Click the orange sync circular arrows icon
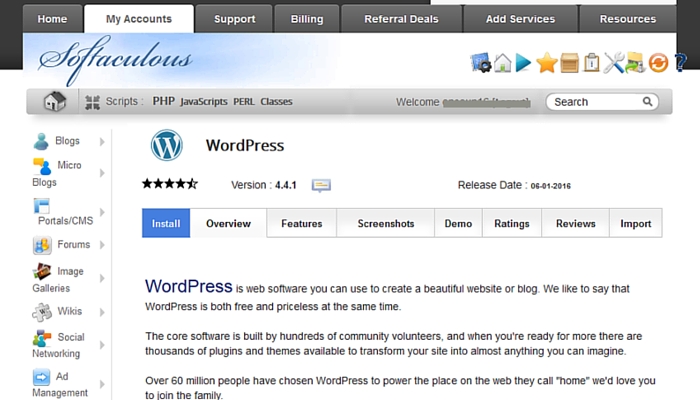This screenshot has height=400, width=700. click(x=658, y=63)
